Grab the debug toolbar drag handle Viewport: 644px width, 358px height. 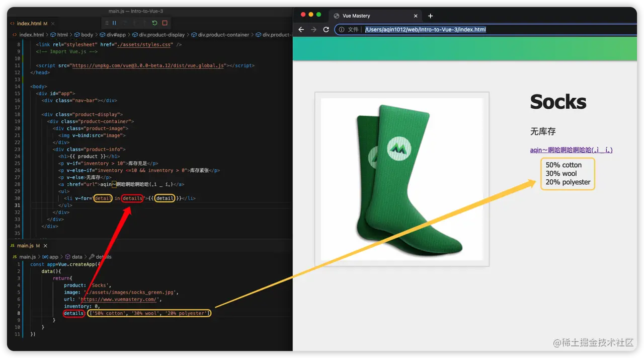106,23
